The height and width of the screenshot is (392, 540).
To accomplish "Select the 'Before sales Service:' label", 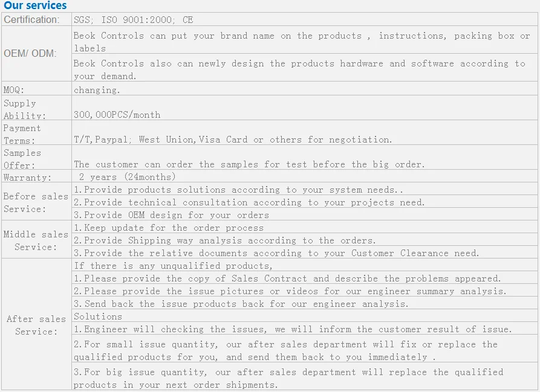I will pyautogui.click(x=36, y=202).
